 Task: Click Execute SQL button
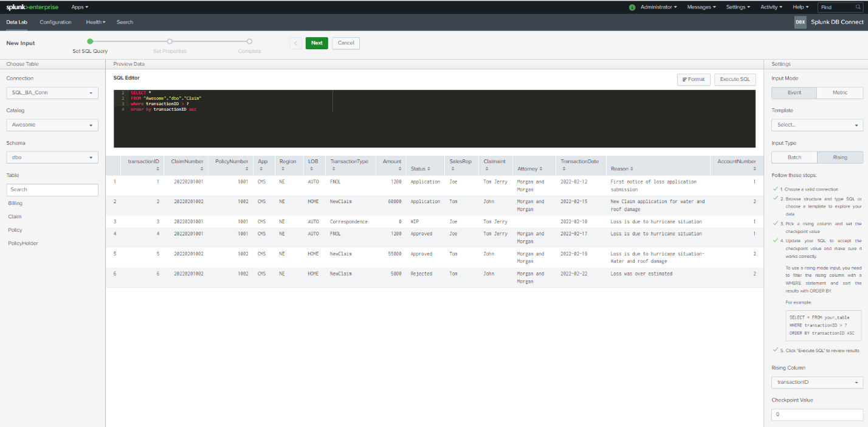(x=735, y=79)
